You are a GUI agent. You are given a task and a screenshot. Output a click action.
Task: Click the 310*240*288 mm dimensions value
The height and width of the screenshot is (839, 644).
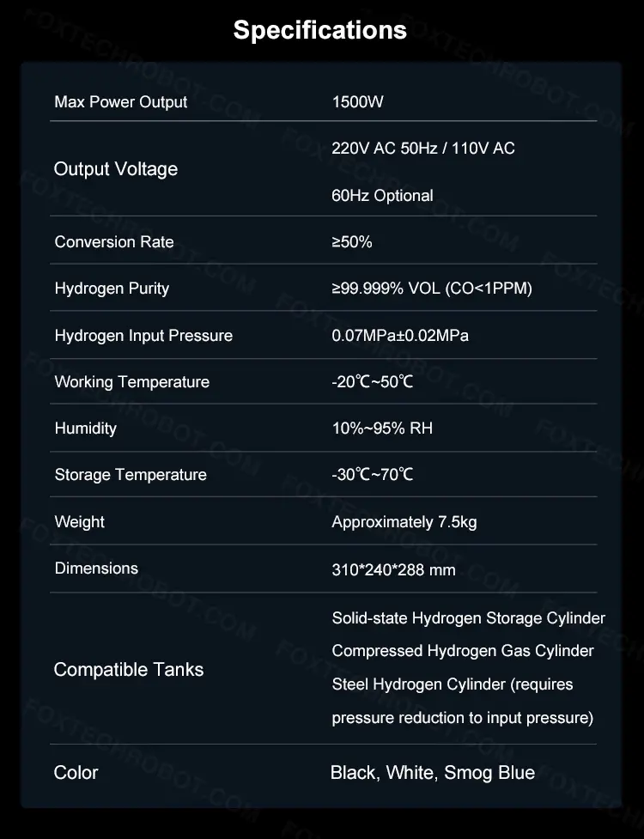click(393, 569)
